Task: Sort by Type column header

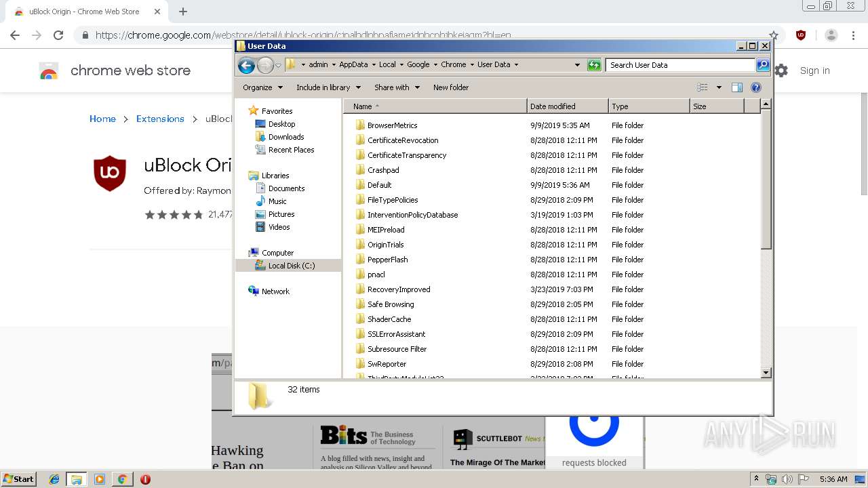Action: 649,106
